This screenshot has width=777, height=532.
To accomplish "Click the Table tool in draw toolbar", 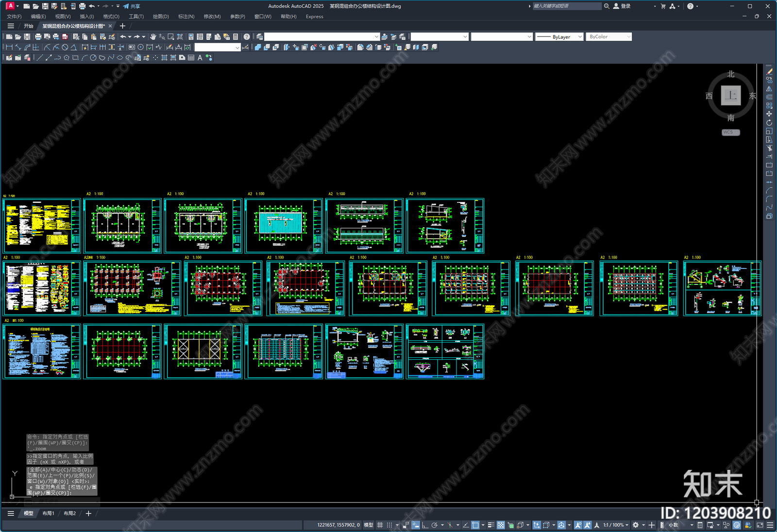I will pos(191,58).
